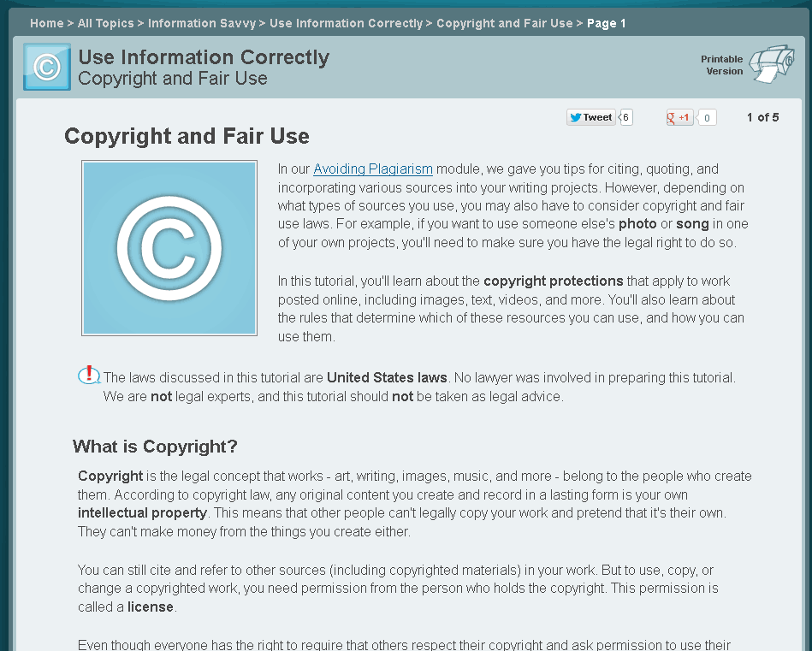Image resolution: width=812 pixels, height=651 pixels.
Task: Click the tweet count bubble showing 6
Action: pos(625,117)
